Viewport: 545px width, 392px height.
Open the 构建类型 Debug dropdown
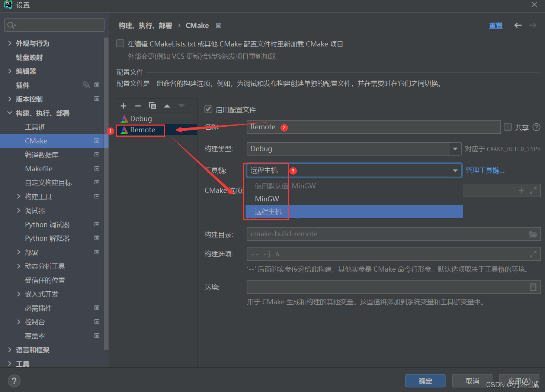[455, 149]
